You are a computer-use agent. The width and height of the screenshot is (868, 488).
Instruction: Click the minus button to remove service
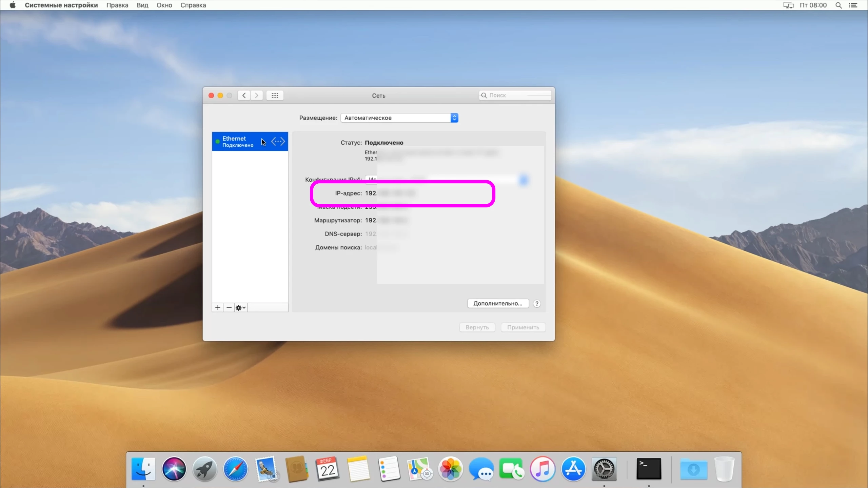(229, 307)
